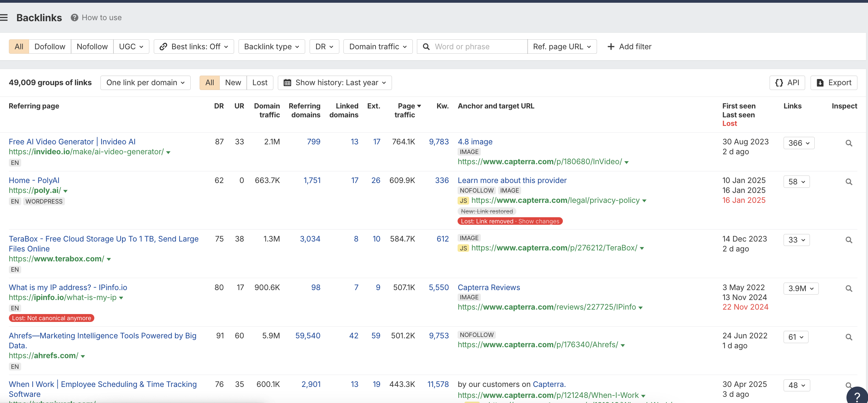This screenshot has width=868, height=403.
Task: Click the plus icon for Add filter
Action: tap(611, 47)
